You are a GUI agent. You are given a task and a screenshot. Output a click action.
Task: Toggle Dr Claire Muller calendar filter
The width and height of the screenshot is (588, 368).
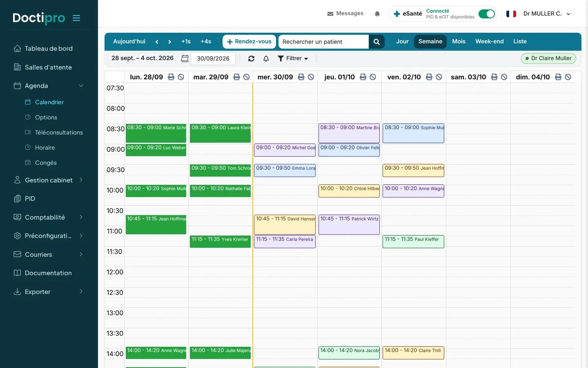click(548, 58)
